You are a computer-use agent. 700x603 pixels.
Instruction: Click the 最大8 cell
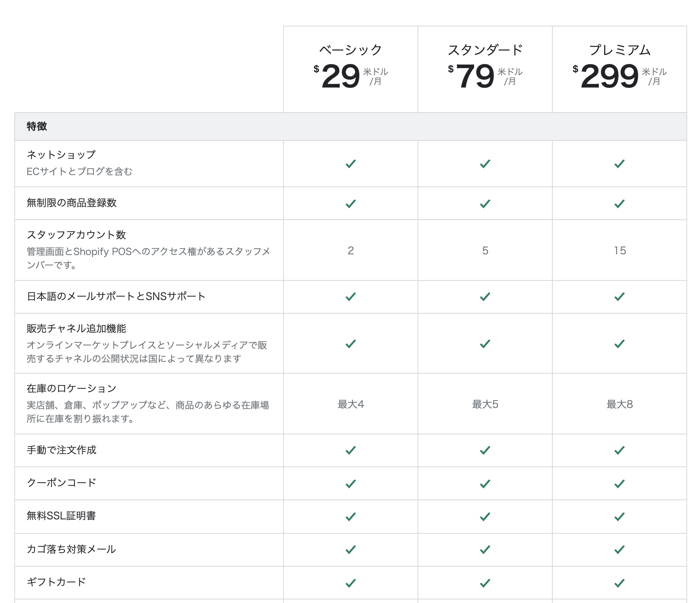(x=620, y=404)
